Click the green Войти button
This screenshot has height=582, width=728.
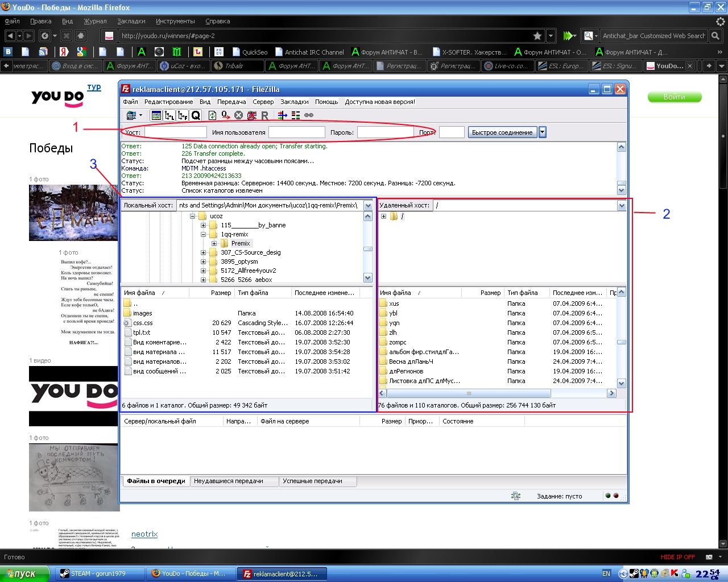coord(674,97)
